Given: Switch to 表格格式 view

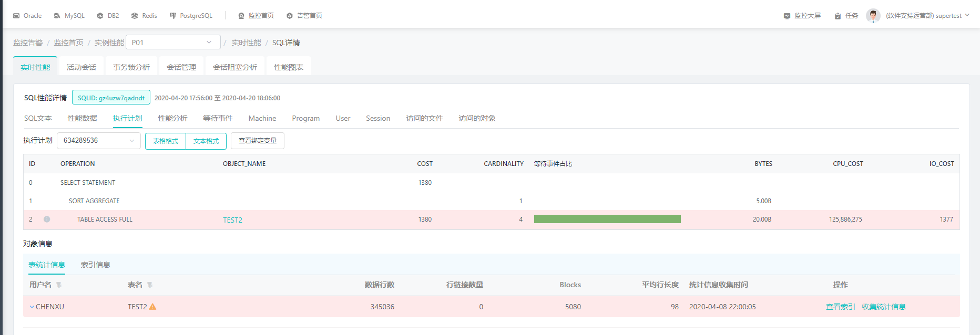Looking at the screenshot, I should (x=166, y=141).
